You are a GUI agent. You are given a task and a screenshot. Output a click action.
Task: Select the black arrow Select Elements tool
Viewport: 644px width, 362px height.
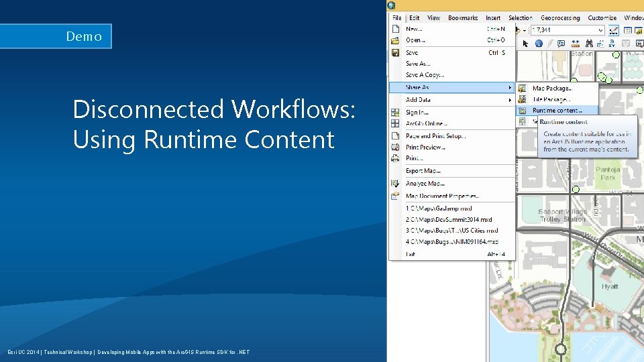[x=525, y=44]
